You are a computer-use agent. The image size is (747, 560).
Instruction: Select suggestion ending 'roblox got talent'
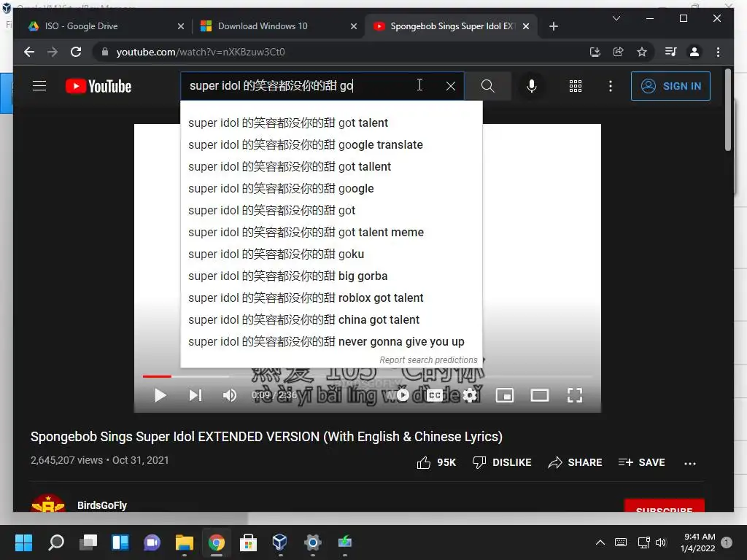click(331, 298)
